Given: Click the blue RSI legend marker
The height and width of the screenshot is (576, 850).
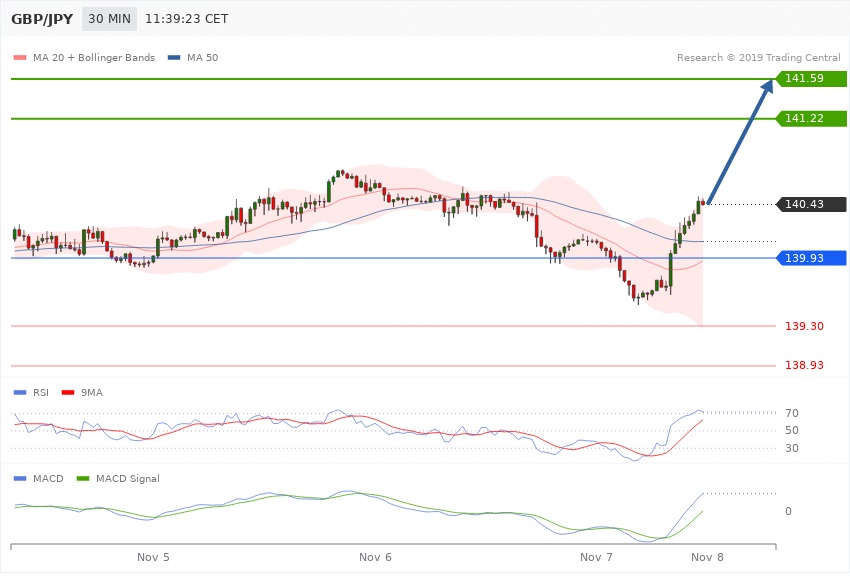Looking at the screenshot, I should (20, 392).
